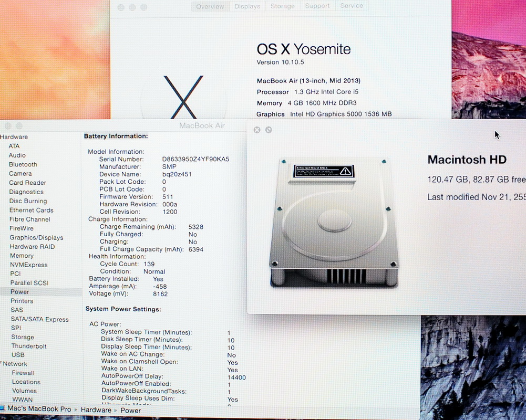
Task: Select Storage in the sidebar list
Action: click(x=23, y=337)
